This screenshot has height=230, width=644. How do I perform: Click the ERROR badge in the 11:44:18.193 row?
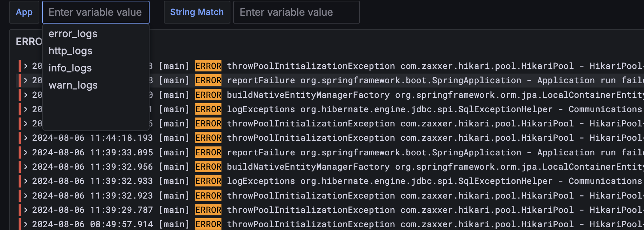coord(208,138)
